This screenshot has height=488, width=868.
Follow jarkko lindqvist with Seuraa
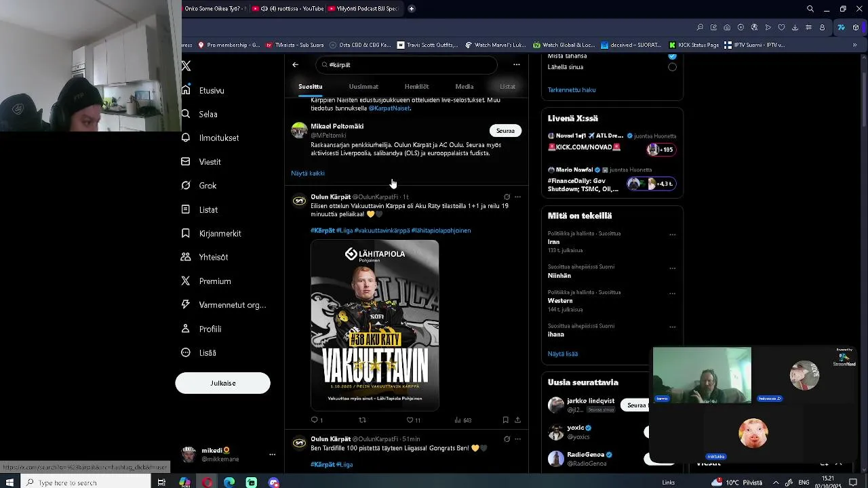(636, 405)
